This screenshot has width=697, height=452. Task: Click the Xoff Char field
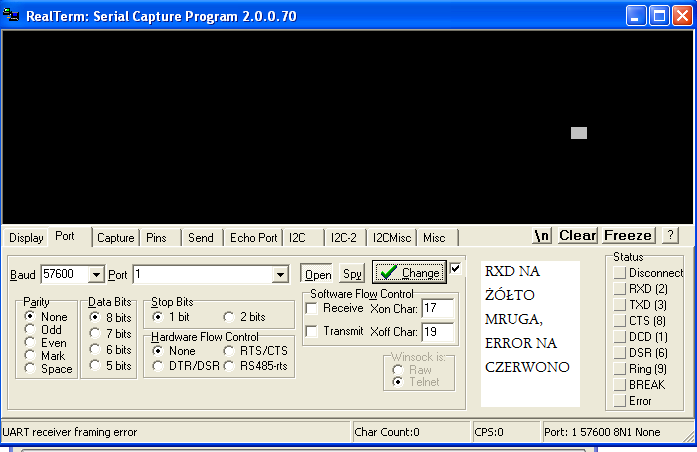(x=437, y=332)
